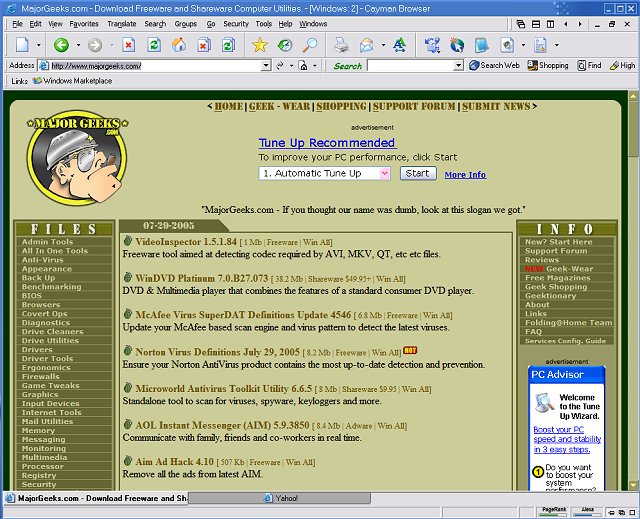The height and width of the screenshot is (519, 640).
Task: Open a new blank page window
Action: (22, 45)
